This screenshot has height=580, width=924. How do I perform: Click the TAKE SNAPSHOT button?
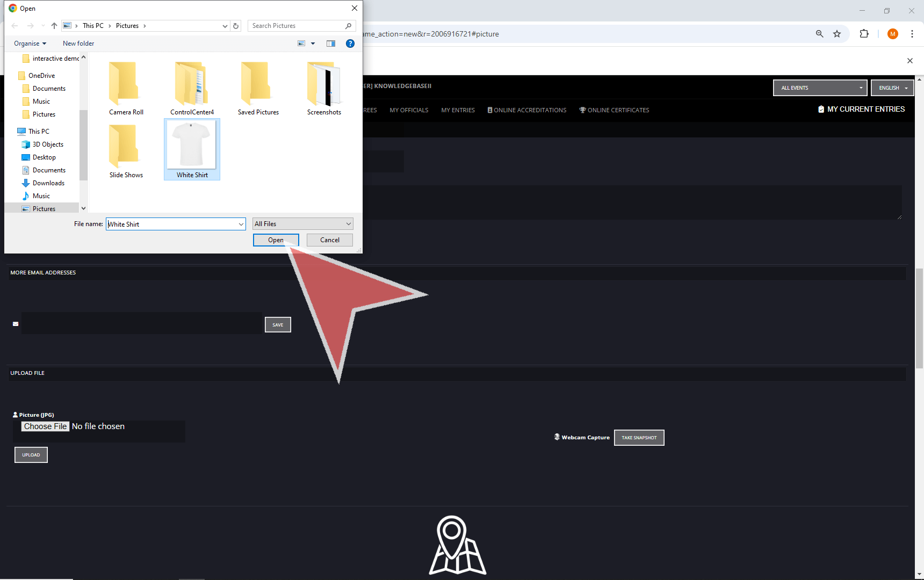pyautogui.click(x=639, y=438)
